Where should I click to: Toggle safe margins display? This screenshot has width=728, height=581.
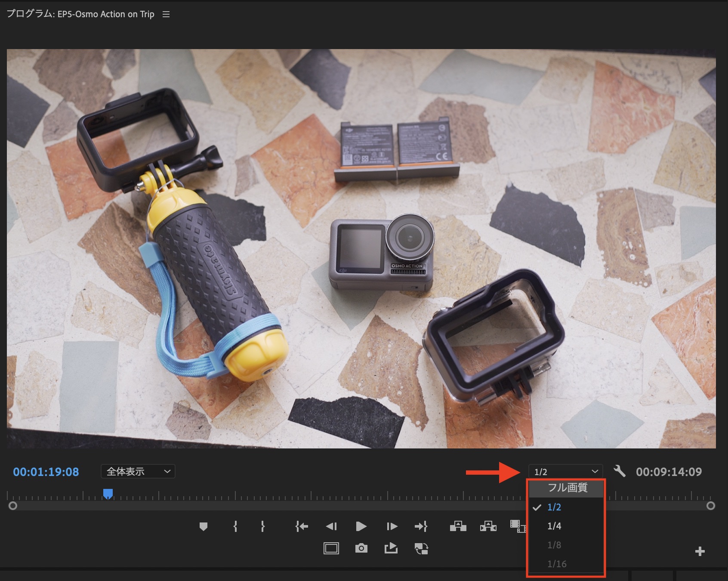331,548
